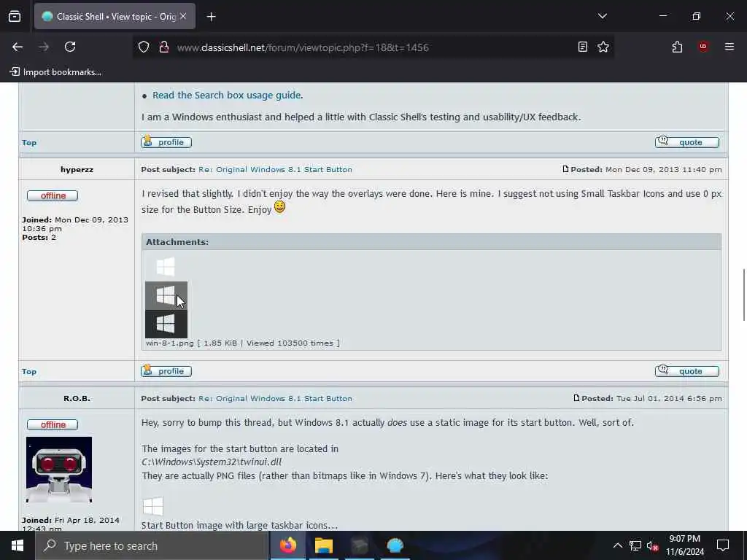Close the Classic Shell tab
747x560 pixels.
(183, 16)
